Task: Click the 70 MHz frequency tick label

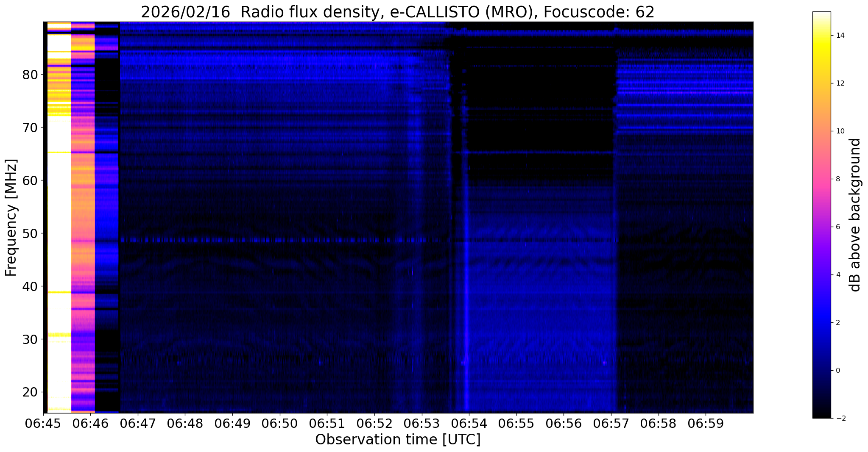Action: (x=30, y=127)
